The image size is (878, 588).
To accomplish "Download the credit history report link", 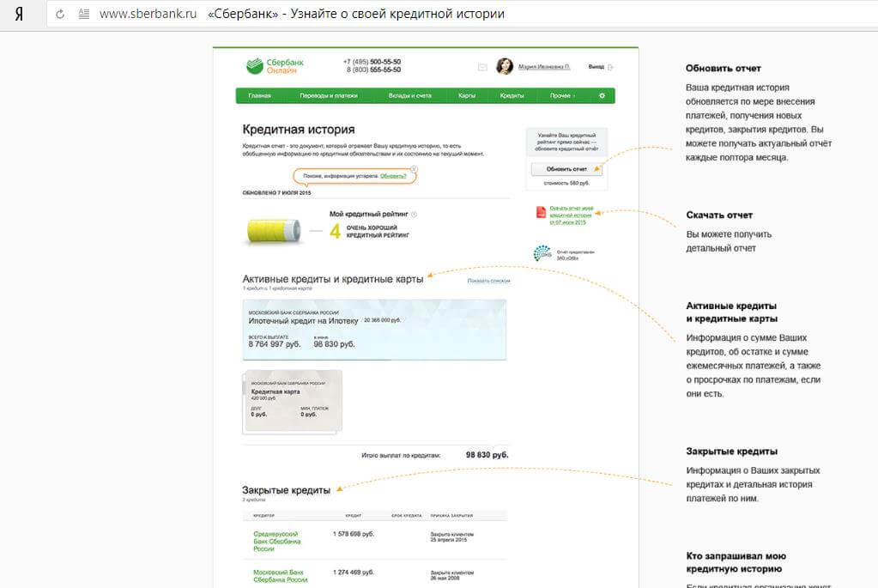I will (x=571, y=215).
